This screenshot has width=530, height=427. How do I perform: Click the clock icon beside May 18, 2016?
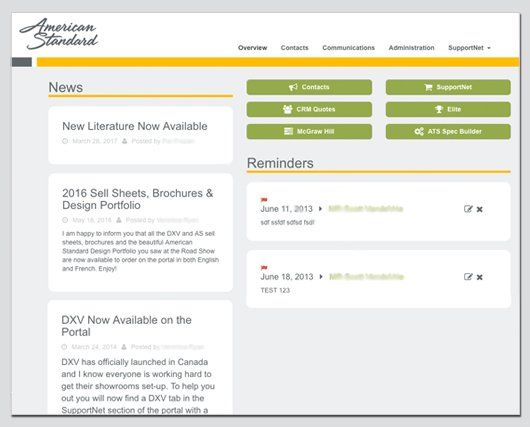65,220
